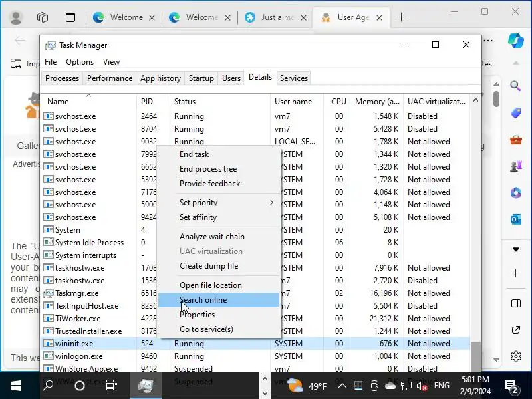Screen dimensions: 532x399
Task: Sort by Memory column header
Action: coord(376,102)
